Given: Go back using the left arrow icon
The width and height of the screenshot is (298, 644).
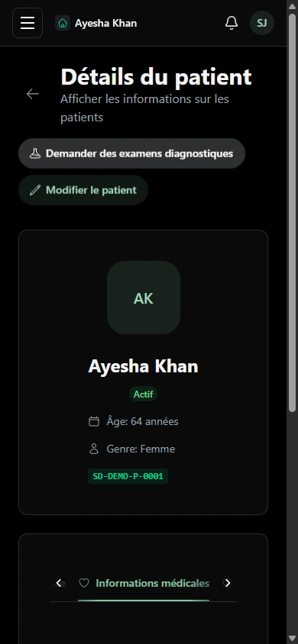Looking at the screenshot, I should pyautogui.click(x=33, y=94).
